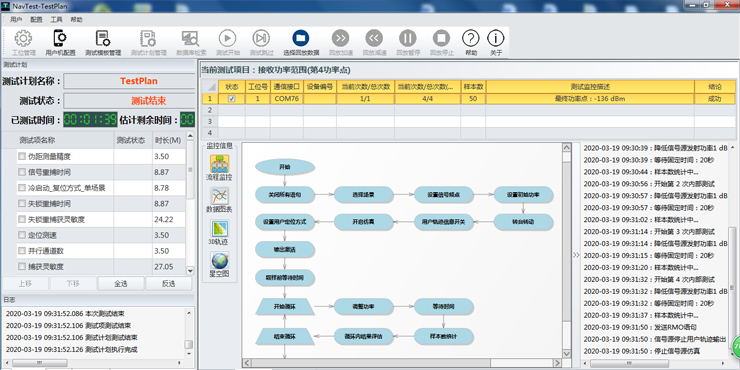The height and width of the screenshot is (370, 740).
Task: Select 3D轨迹 trajectory view
Action: [x=219, y=232]
